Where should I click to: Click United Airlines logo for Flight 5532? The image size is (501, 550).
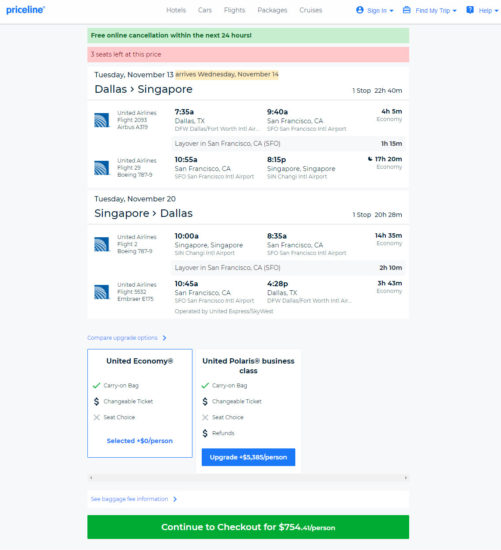pos(101,292)
